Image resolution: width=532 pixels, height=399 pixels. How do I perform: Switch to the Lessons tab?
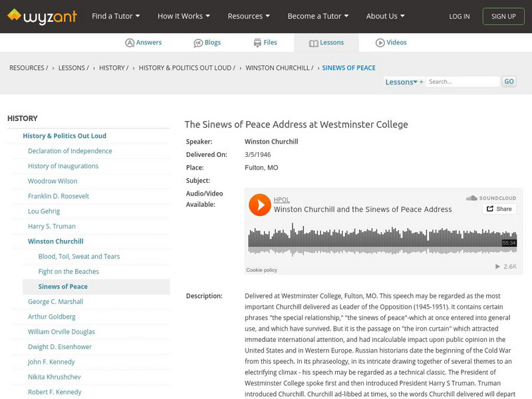click(327, 43)
